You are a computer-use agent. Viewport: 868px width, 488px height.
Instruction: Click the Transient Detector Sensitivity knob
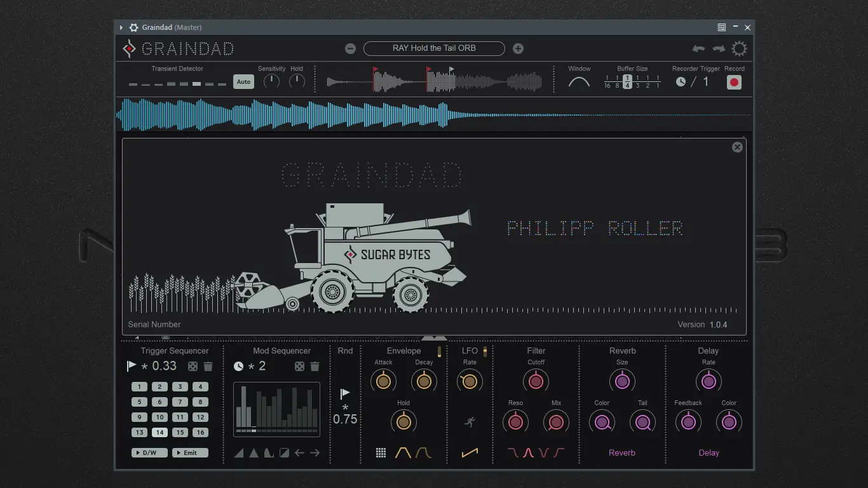pos(271,81)
